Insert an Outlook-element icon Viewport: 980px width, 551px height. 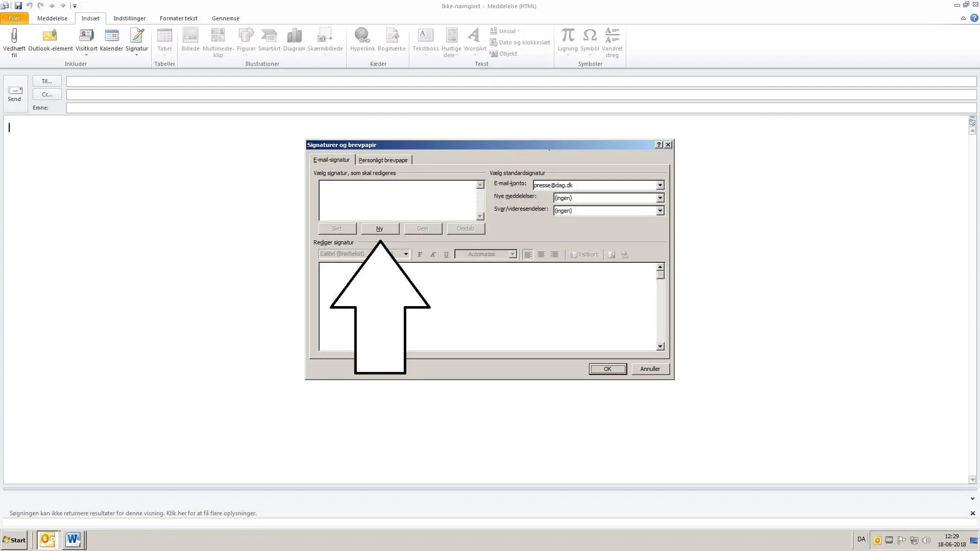coord(50,36)
